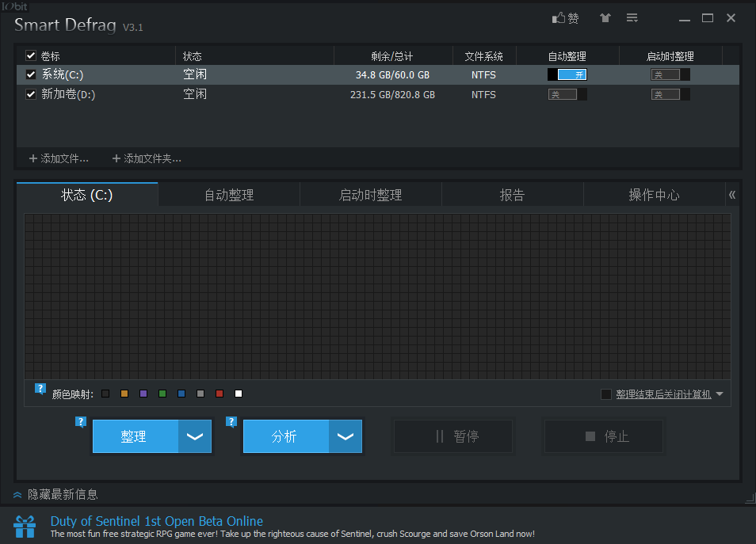Viewport: 756px width, 544px height.
Task: Open the Duty of Sentinel news link
Action: click(157, 521)
